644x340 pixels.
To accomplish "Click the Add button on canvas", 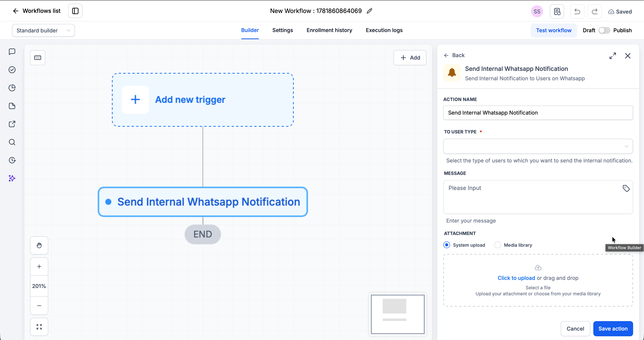I will (410, 58).
